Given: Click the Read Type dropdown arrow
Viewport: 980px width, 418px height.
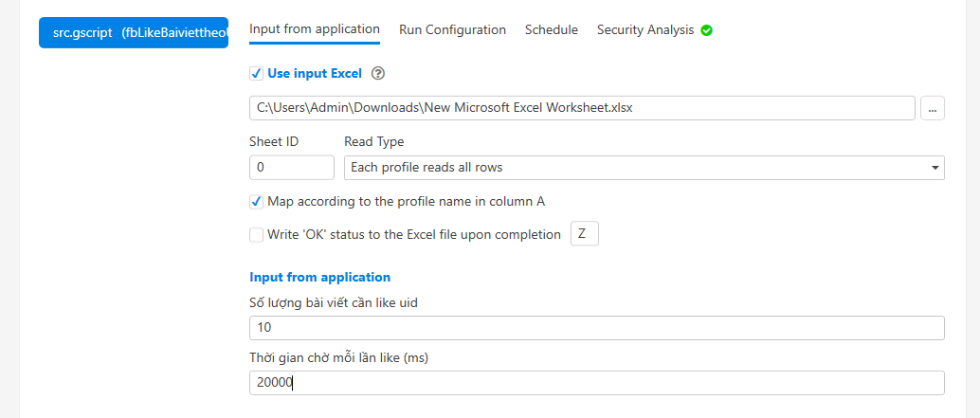Looking at the screenshot, I should pyautogui.click(x=935, y=168).
